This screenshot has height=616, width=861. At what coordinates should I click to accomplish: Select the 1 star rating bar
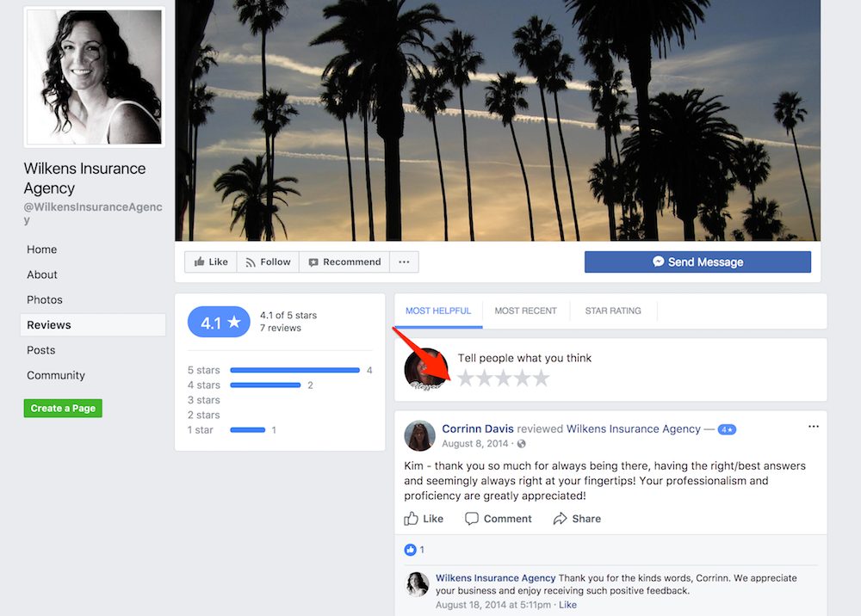248,430
